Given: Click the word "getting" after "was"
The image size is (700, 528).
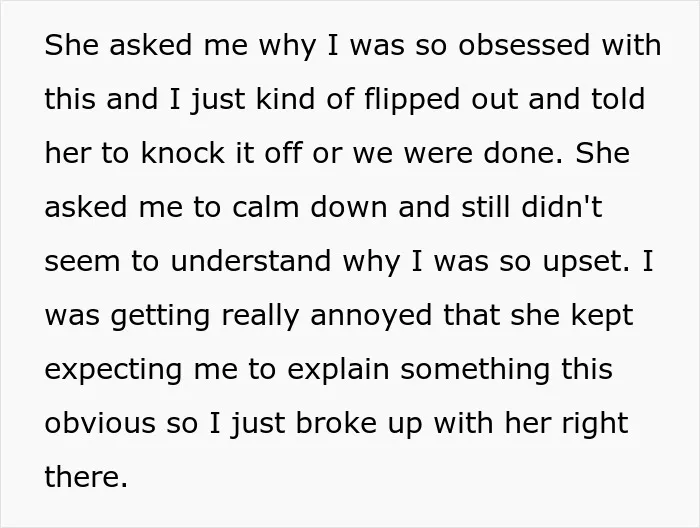Looking at the screenshot, I should (160, 317).
